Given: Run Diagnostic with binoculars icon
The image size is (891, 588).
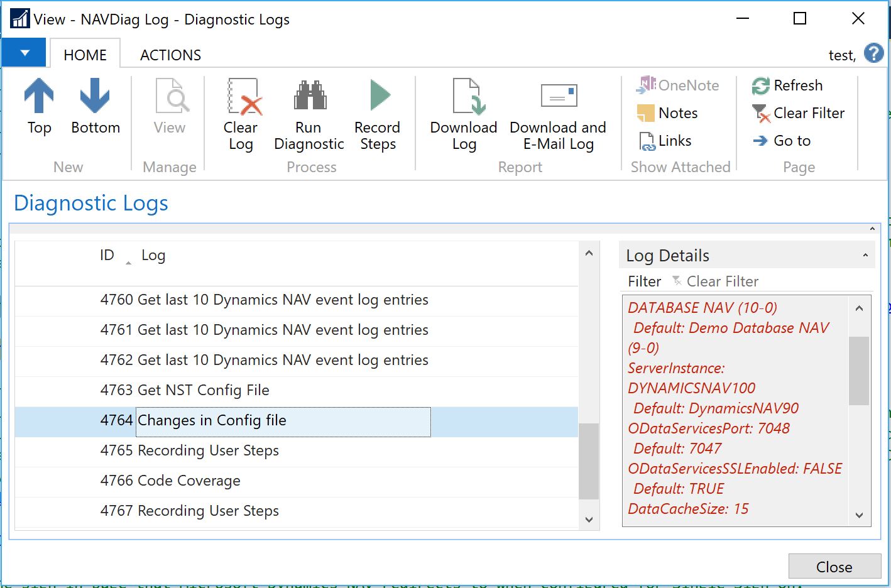Looking at the screenshot, I should click(x=309, y=96).
